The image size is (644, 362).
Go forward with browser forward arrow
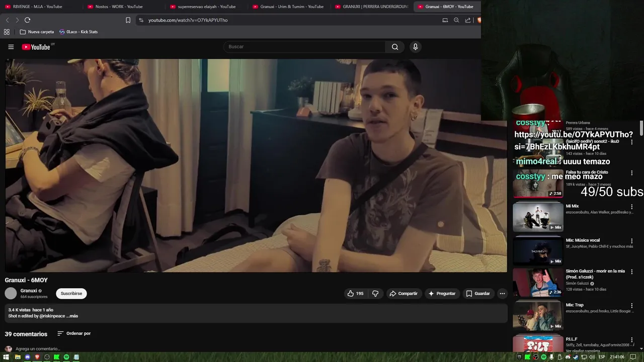[x=17, y=20]
